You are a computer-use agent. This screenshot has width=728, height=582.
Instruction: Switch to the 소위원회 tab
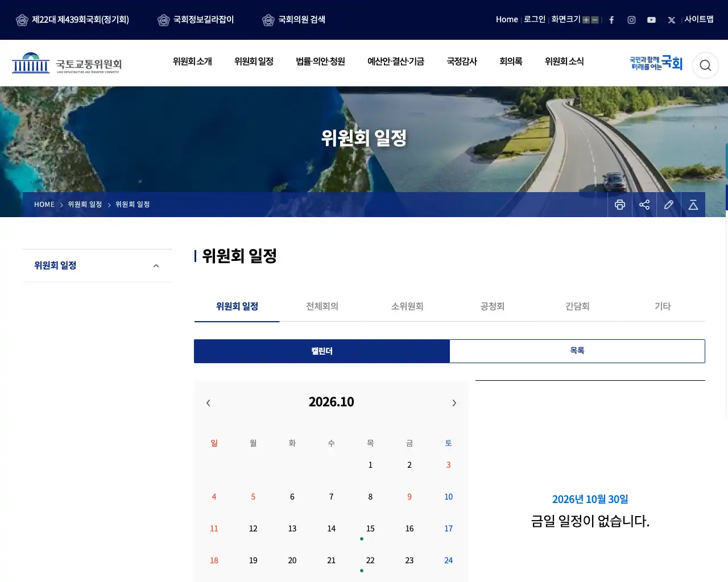coord(407,306)
